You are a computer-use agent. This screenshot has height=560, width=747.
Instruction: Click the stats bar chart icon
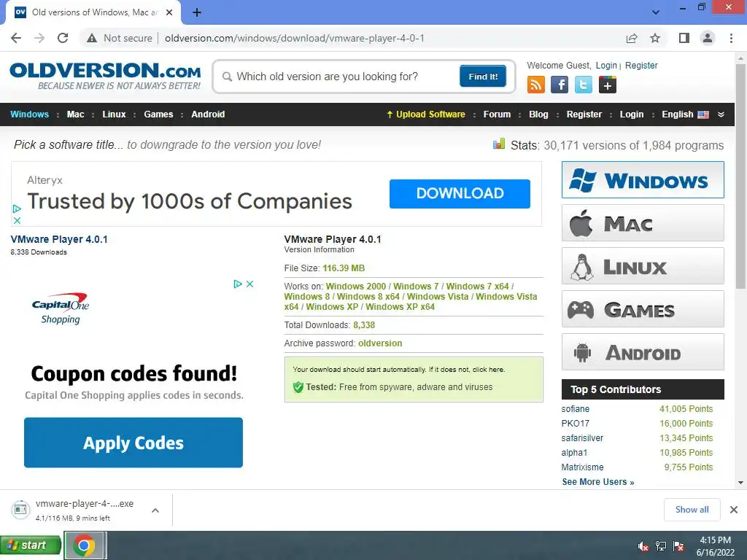[499, 144]
